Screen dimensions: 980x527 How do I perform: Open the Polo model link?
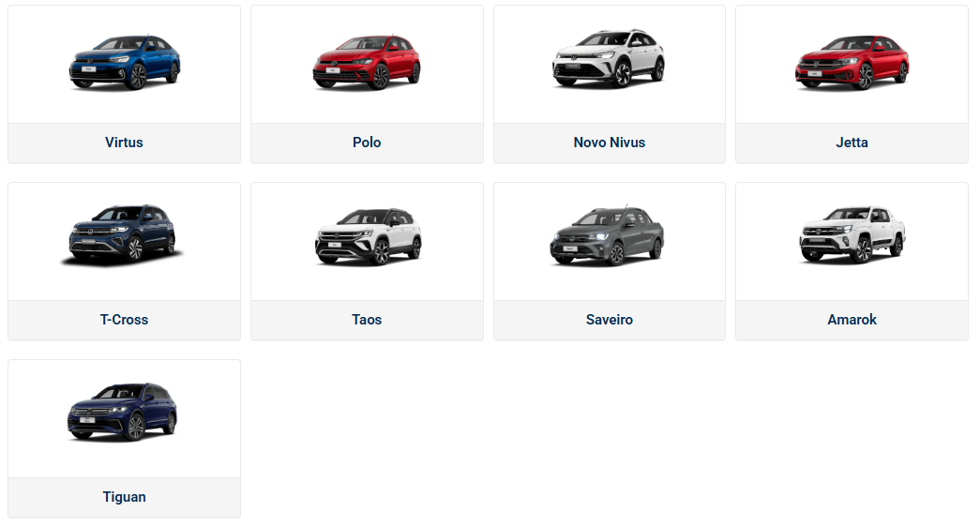pos(367,143)
